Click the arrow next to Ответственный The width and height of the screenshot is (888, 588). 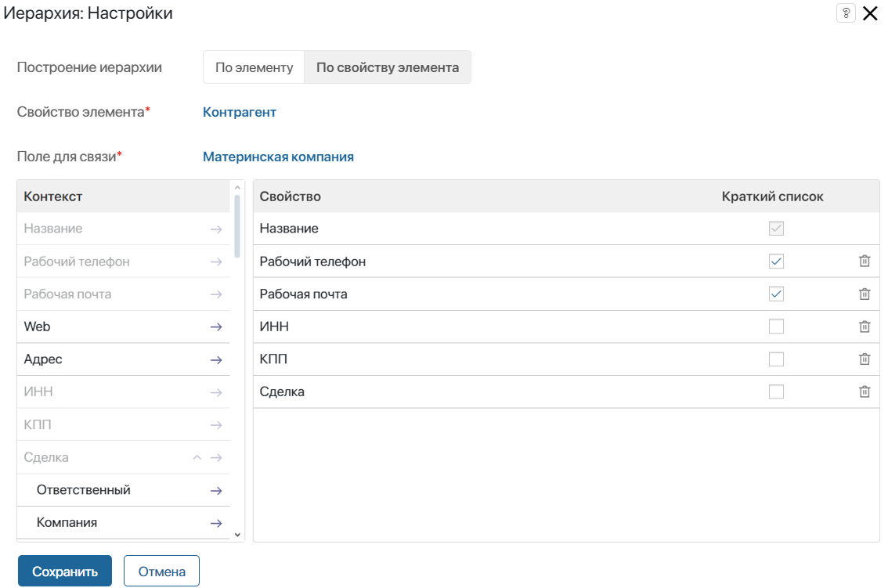[x=216, y=491]
